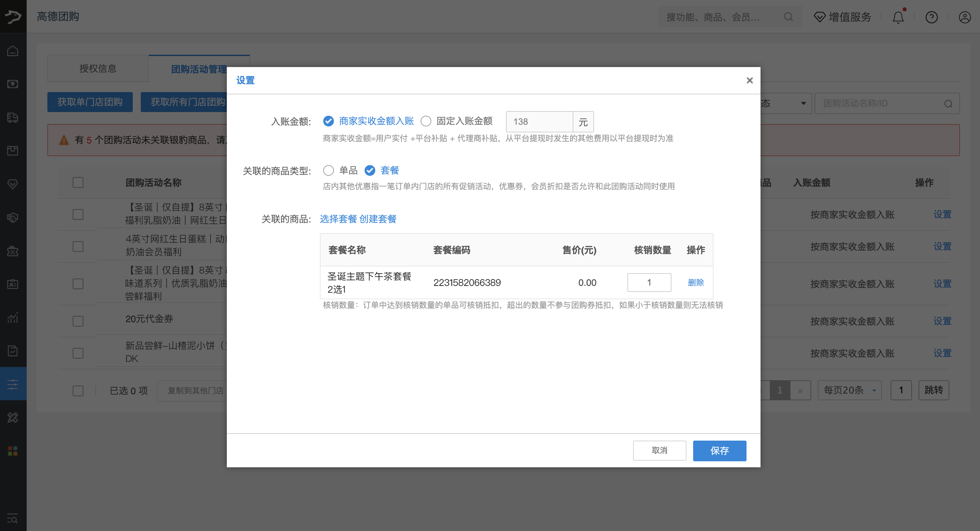Open 增值服务 in the top bar
Screen dimensions: 980x531
point(842,17)
